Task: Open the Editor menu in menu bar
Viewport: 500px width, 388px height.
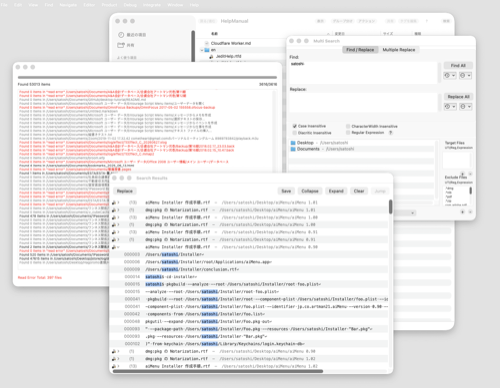Action: pyautogui.click(x=89, y=5)
